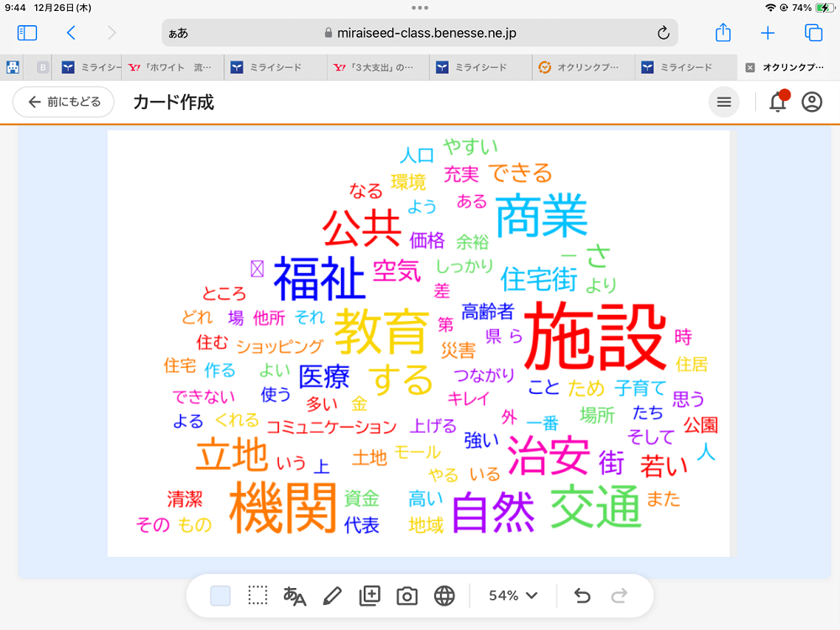
Task: Click the word cloud image on the card
Action: tap(418, 343)
